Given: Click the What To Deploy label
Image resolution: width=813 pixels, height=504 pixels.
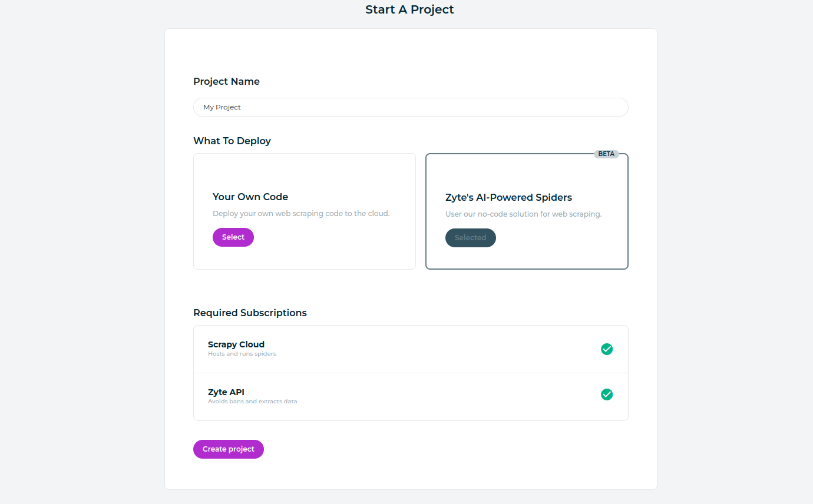Looking at the screenshot, I should click(232, 141).
